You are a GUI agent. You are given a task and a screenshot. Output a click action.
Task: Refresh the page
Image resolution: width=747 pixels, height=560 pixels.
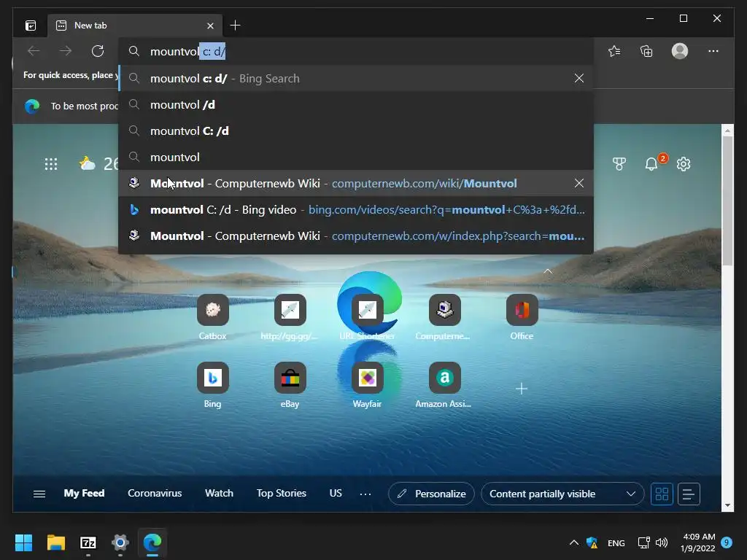coord(98,51)
